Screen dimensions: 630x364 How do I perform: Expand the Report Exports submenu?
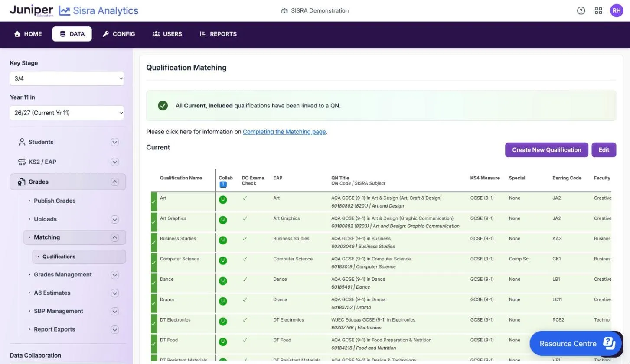pos(114,329)
